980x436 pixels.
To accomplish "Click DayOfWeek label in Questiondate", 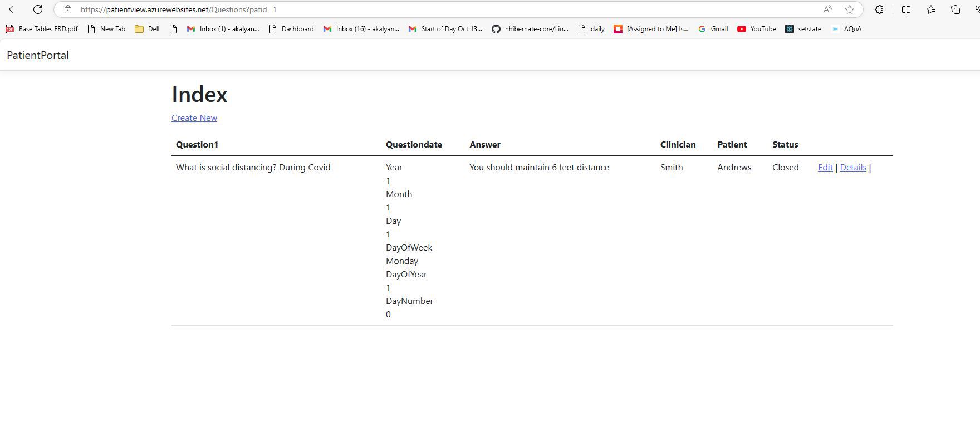I will (x=409, y=248).
